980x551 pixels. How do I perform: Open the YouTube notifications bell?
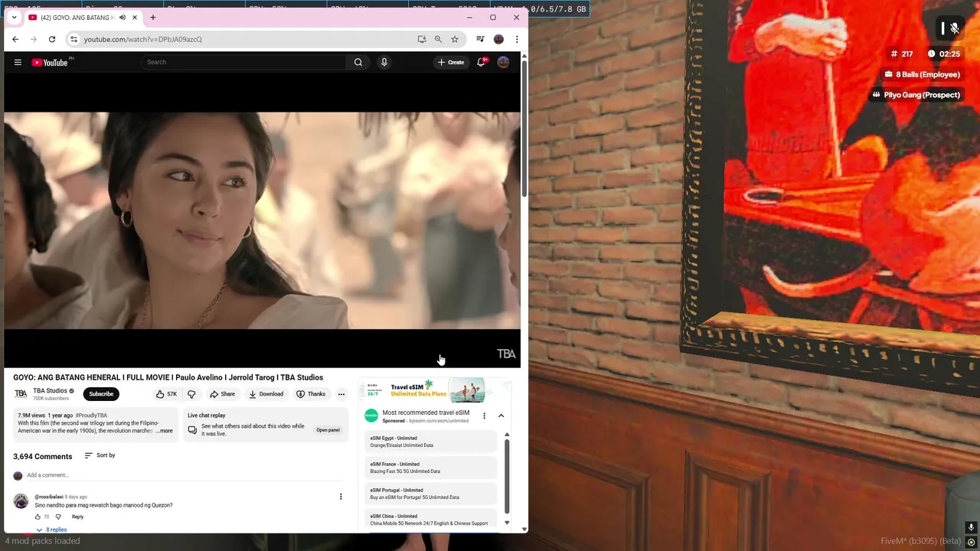coord(481,62)
